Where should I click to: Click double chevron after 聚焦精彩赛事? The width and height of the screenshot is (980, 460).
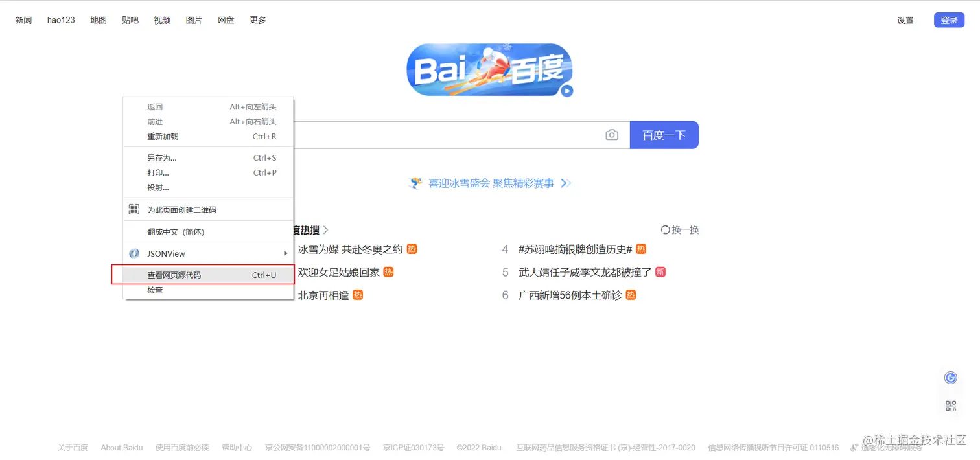(x=566, y=183)
